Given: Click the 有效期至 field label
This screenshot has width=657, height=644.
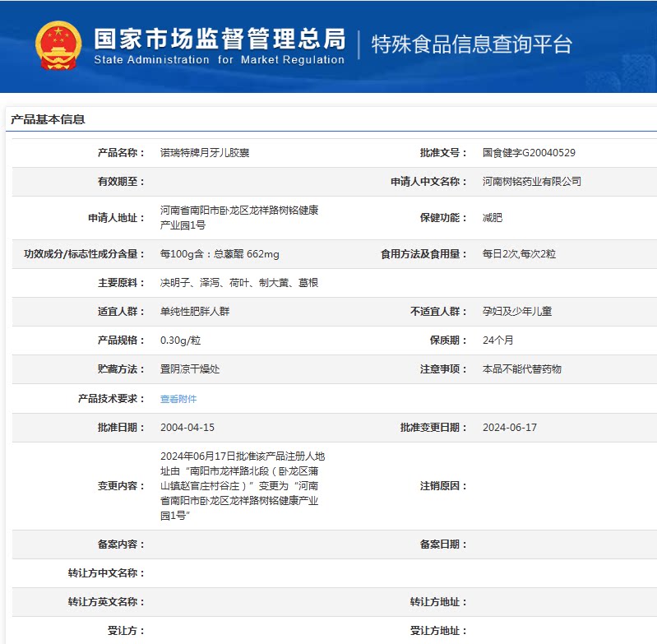Looking at the screenshot, I should [x=121, y=182].
